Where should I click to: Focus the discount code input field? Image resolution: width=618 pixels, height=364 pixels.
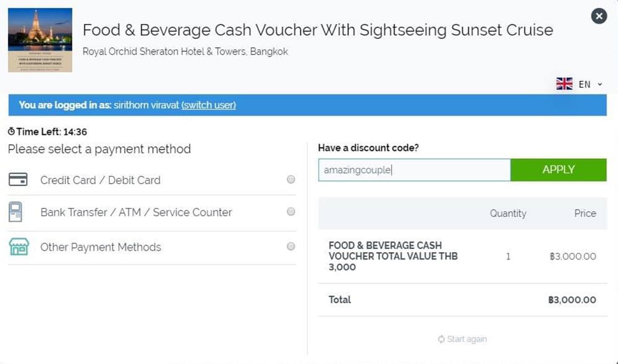(x=414, y=170)
